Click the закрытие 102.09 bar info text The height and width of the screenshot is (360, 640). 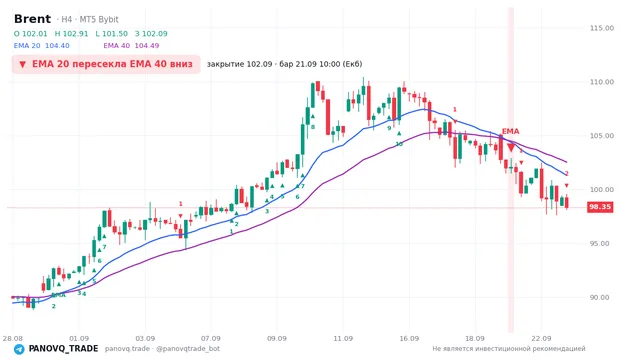coord(284,64)
